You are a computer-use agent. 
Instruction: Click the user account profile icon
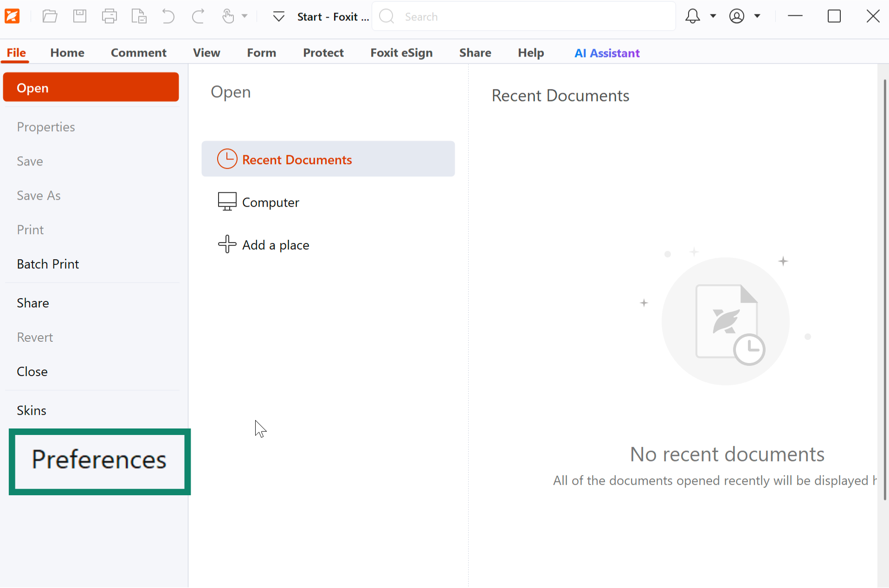(736, 16)
